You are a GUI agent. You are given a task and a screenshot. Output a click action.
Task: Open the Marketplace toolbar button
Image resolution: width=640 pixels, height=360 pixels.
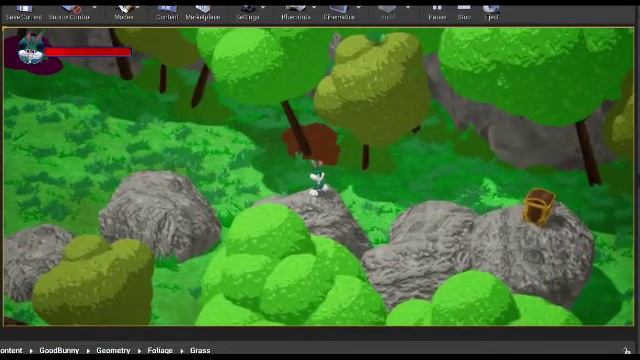pyautogui.click(x=202, y=13)
